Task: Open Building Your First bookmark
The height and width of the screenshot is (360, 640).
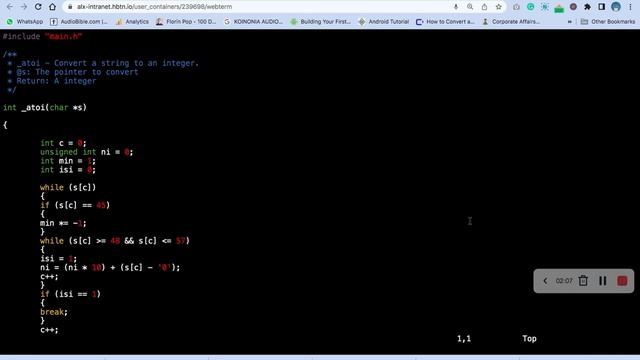Action: point(320,22)
